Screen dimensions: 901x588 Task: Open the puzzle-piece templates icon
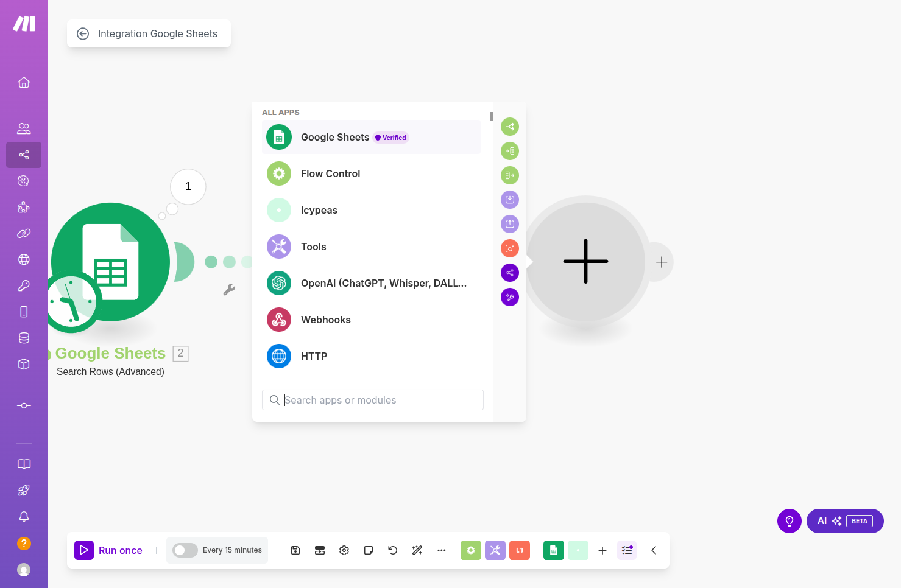(x=24, y=207)
